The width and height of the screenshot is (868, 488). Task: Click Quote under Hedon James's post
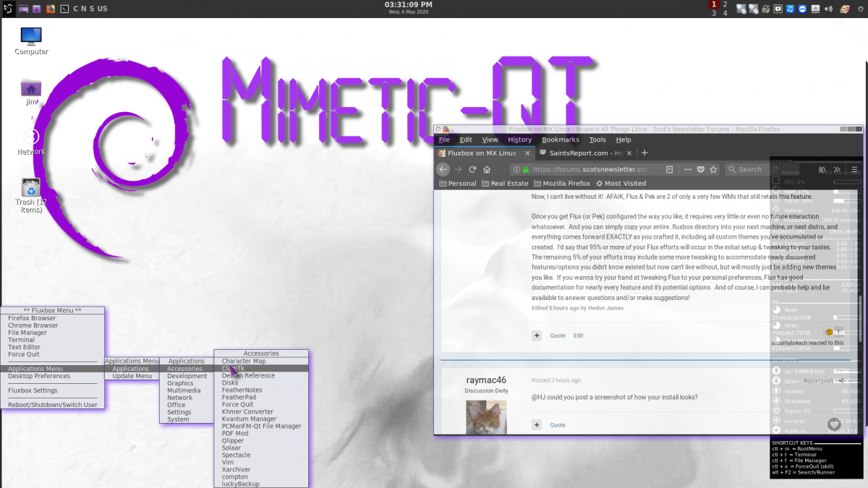click(558, 335)
